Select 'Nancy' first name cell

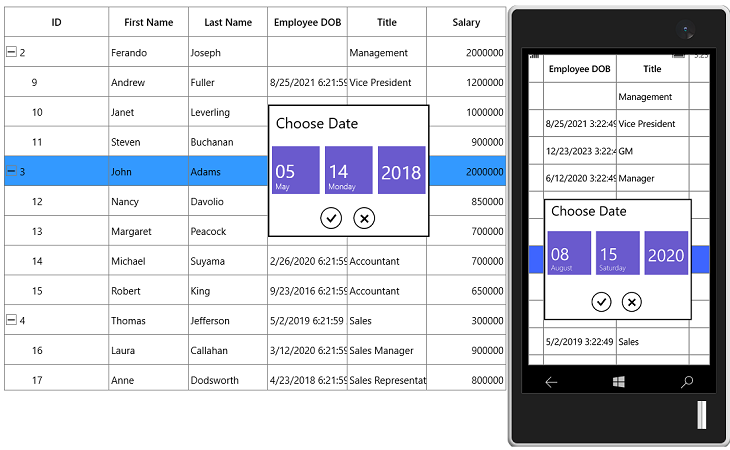[x=149, y=201]
